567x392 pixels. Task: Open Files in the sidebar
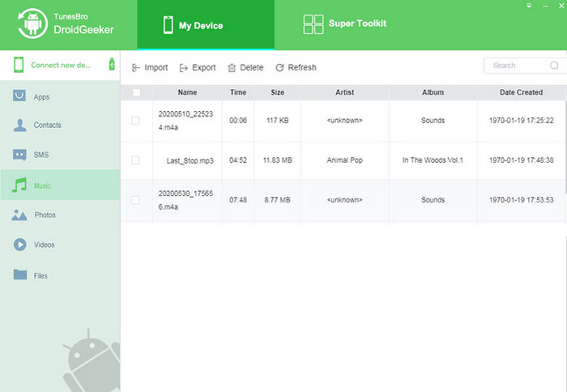pyautogui.click(x=60, y=275)
